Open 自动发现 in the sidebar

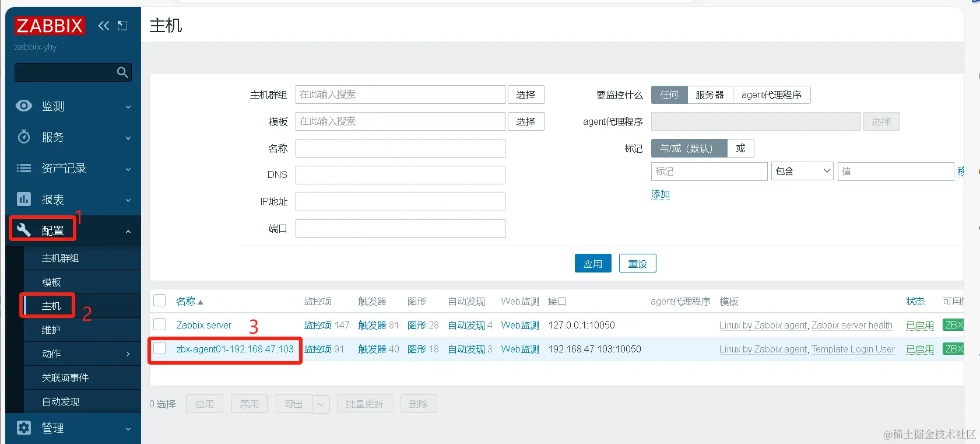(x=61, y=401)
